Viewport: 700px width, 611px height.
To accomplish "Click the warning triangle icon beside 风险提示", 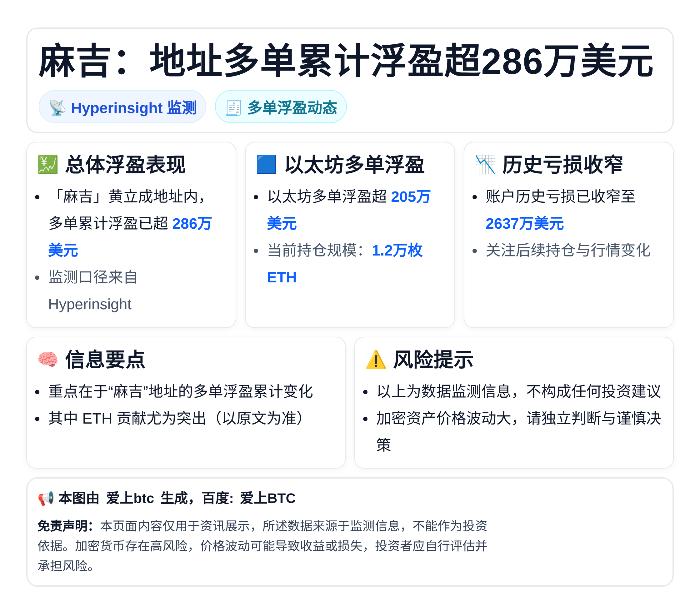I will 376,360.
